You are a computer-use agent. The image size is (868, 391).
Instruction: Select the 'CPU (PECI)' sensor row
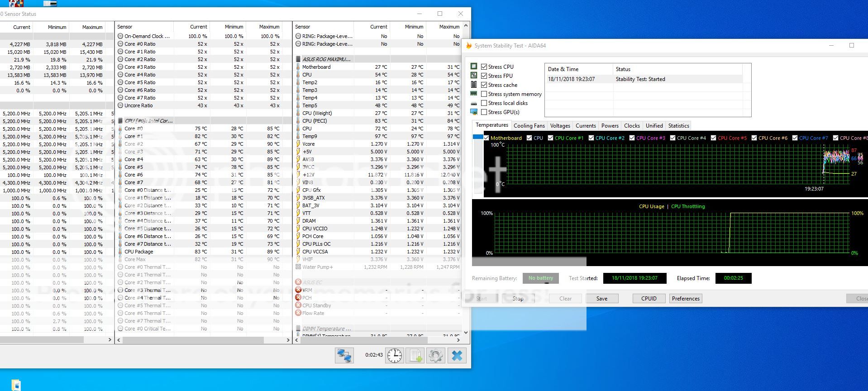point(377,121)
